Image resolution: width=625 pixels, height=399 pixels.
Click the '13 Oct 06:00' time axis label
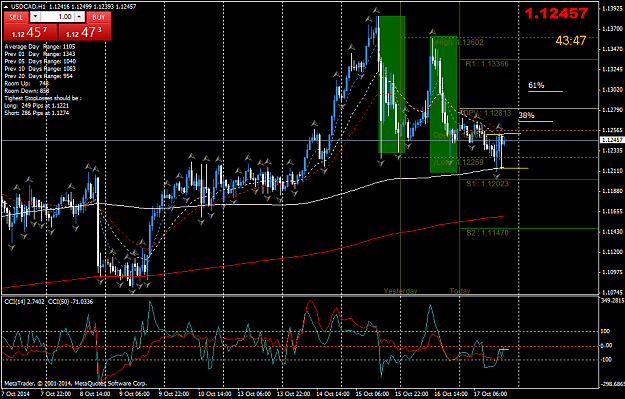point(254,394)
